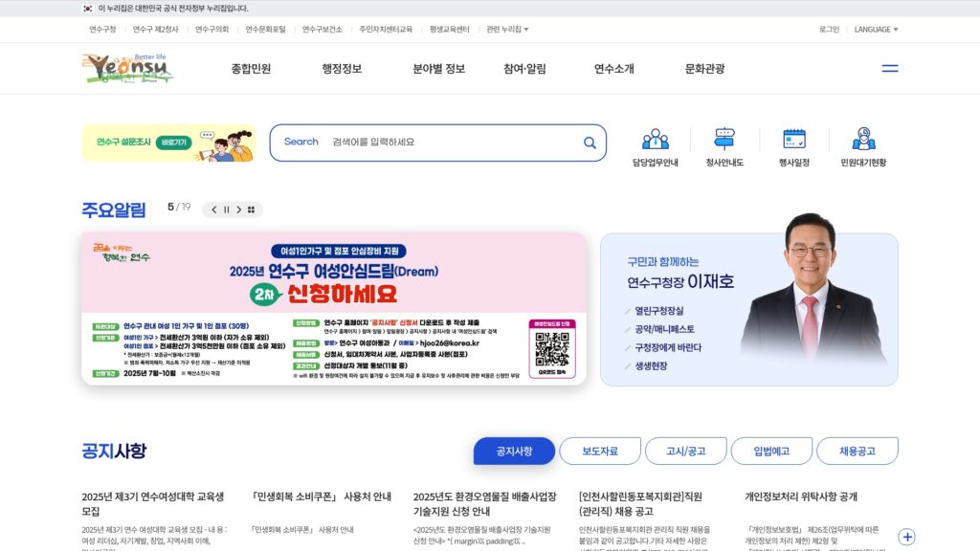Click the Yeonsu logo to go home
Image resolution: width=980 pixels, height=551 pixels.
pyautogui.click(x=127, y=68)
